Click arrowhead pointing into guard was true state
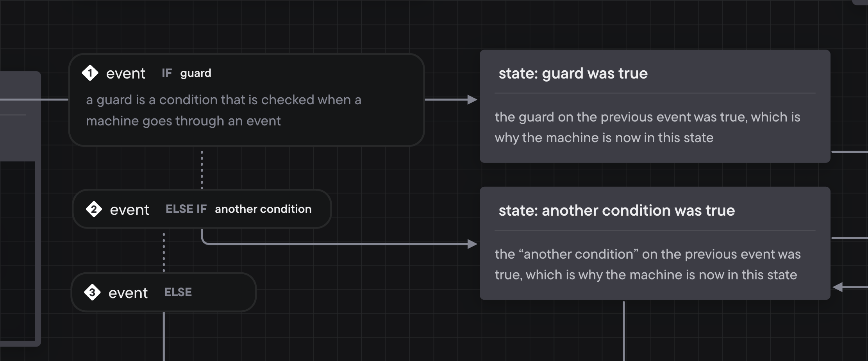The image size is (868, 361). pyautogui.click(x=472, y=100)
